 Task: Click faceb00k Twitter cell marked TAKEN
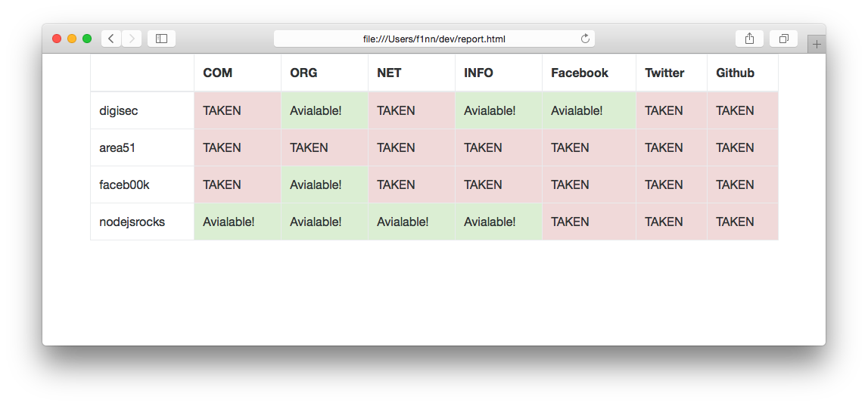click(671, 184)
